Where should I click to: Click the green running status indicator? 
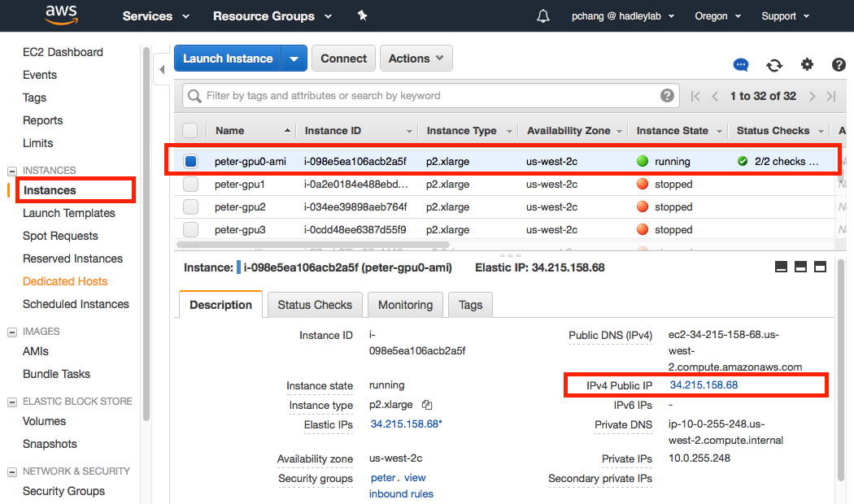[x=643, y=161]
